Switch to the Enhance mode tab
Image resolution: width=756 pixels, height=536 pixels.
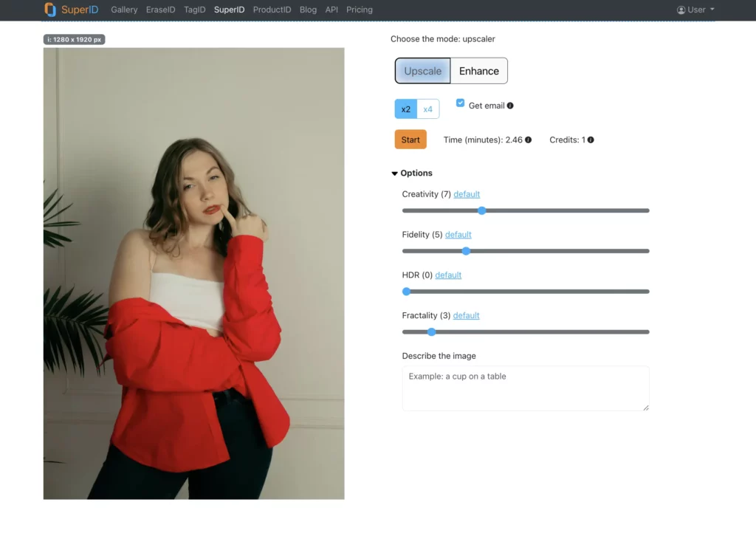[x=478, y=71]
